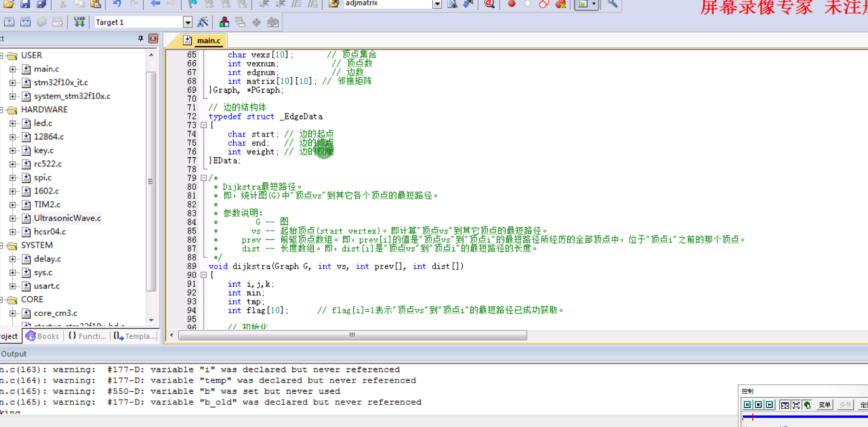
Task: Click the project tree vertical scrollbar
Action: click(x=151, y=182)
